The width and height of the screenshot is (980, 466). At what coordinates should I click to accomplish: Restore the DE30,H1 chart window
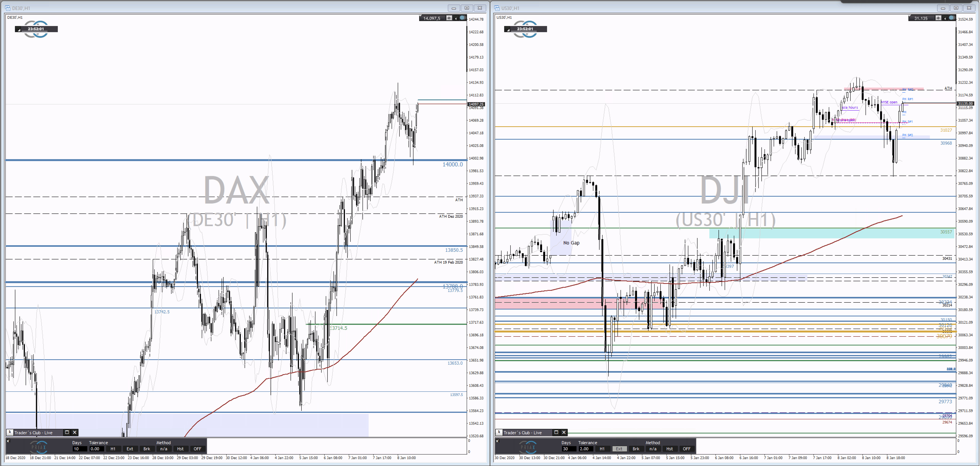(467, 8)
